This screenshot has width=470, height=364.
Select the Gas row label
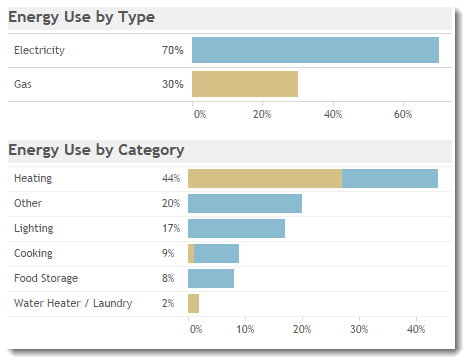[23, 84]
